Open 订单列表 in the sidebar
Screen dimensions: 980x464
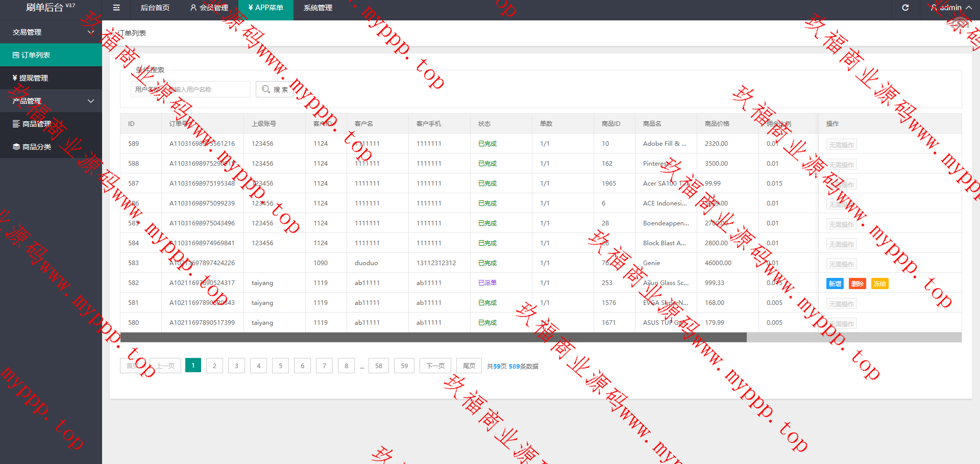coord(51,55)
